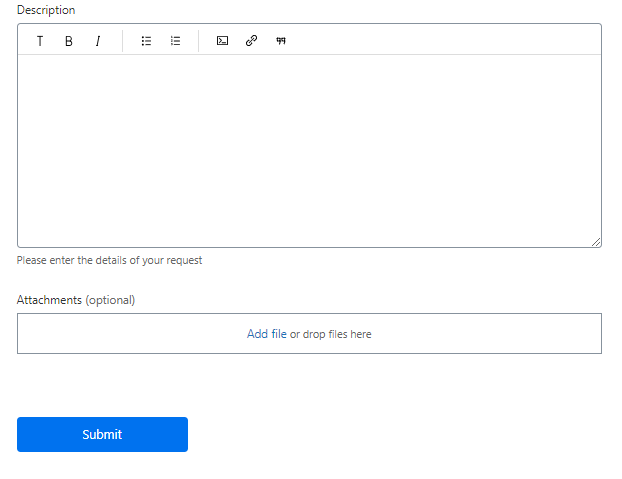Insert a bulleted list

pos(146,41)
